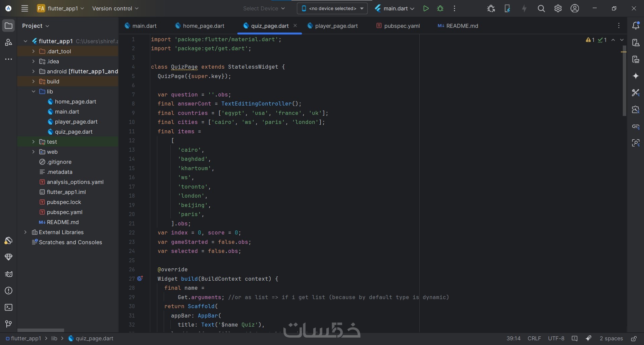Click the warnings count inspection widget
644x345 pixels.
(590, 40)
